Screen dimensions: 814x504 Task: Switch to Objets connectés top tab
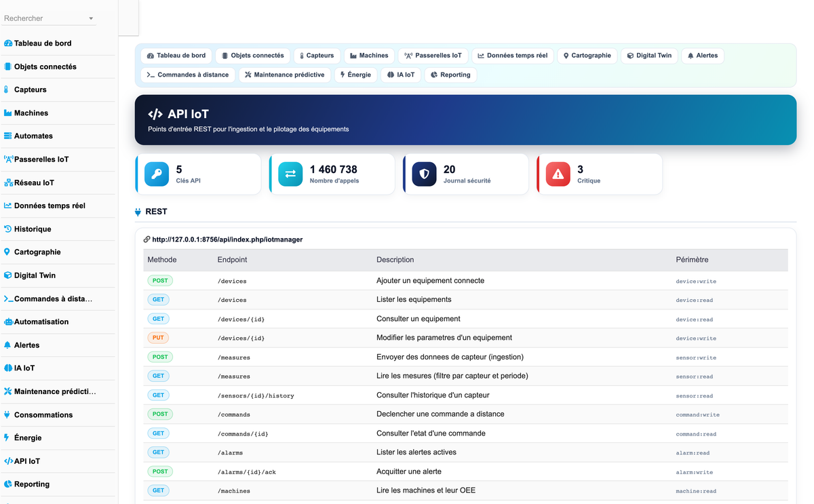coord(253,56)
